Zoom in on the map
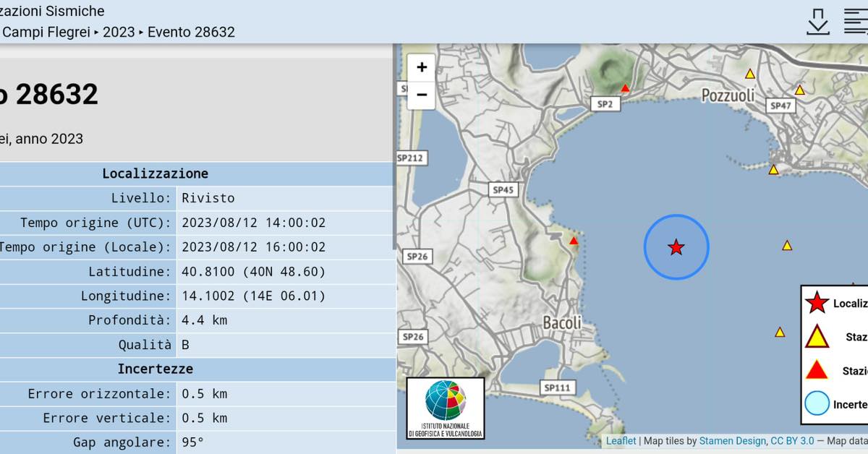This screenshot has height=454, width=868. 422,68
